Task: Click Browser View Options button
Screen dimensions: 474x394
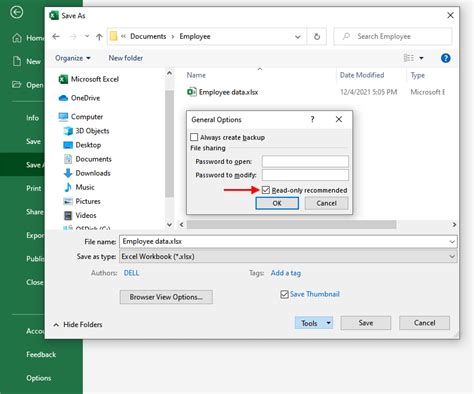Action: 166,297
